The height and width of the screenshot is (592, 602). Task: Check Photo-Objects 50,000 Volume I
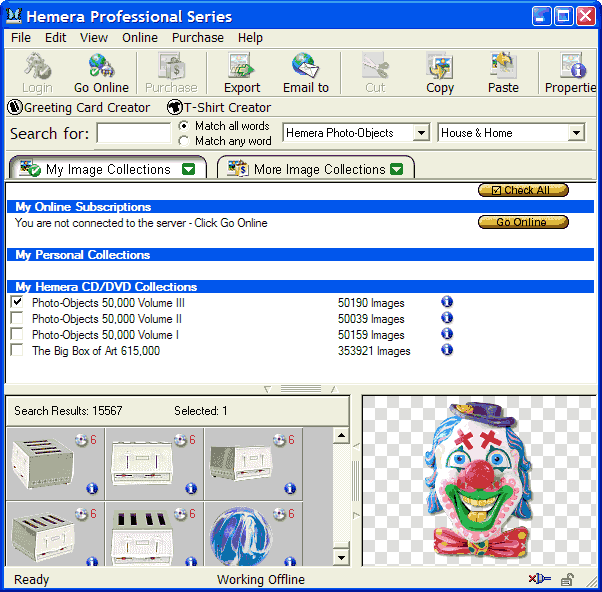tap(17, 334)
